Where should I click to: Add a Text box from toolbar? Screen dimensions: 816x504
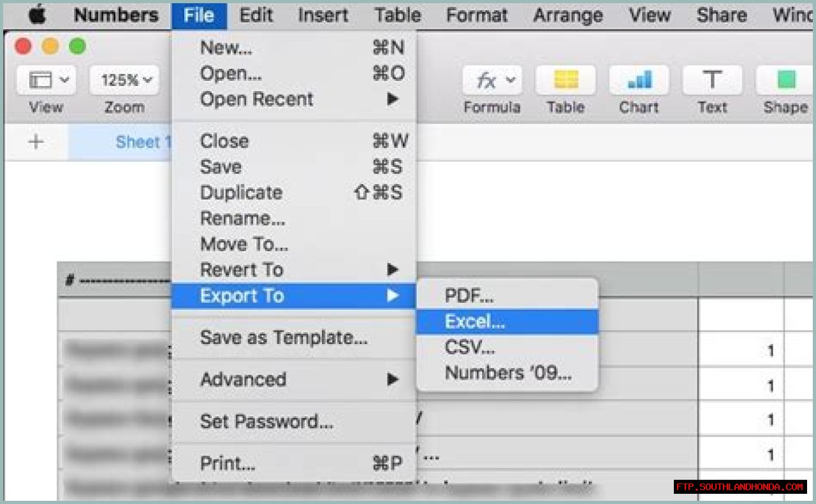pos(712,81)
